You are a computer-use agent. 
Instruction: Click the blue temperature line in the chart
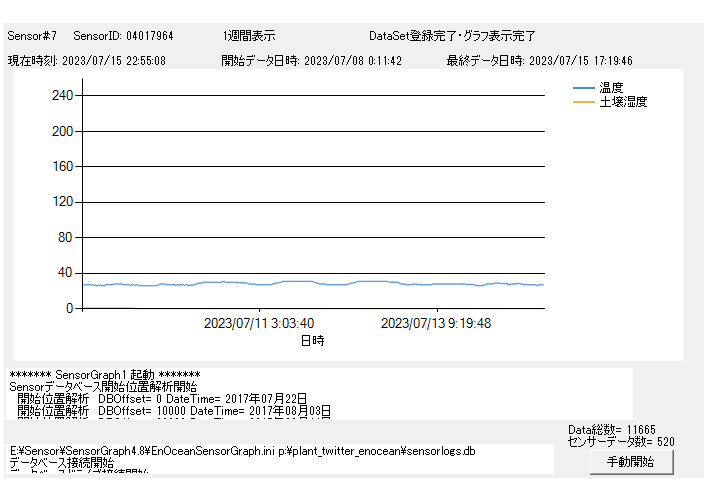tap(300, 283)
